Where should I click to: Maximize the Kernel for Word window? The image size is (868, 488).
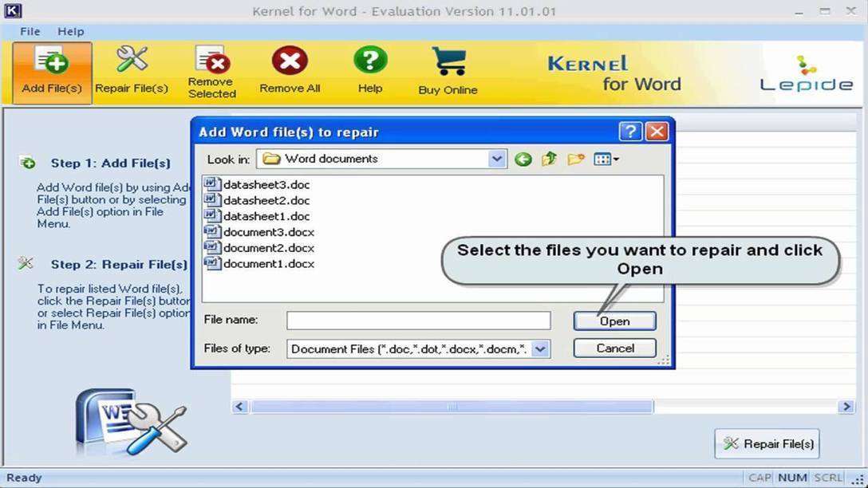click(825, 11)
